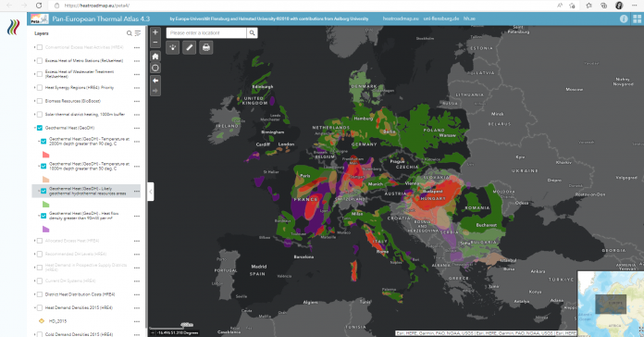Search the entered location with magnifier button
Image resolution: width=644 pixels, height=337 pixels.
click(253, 33)
